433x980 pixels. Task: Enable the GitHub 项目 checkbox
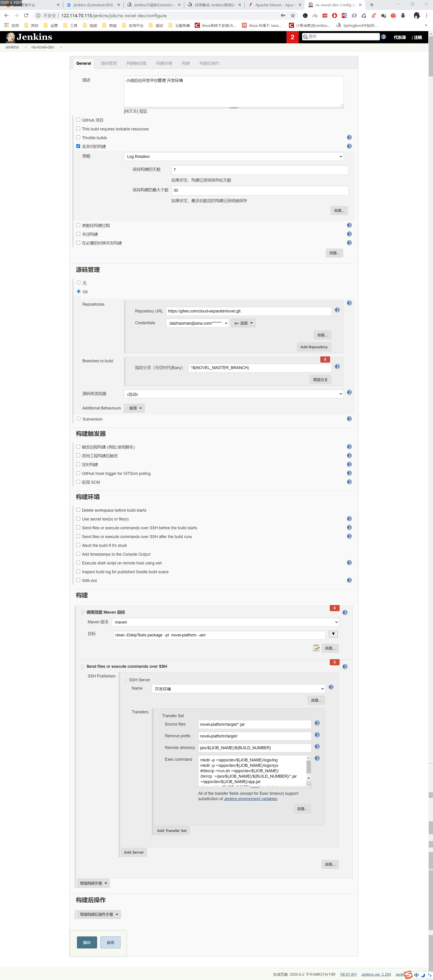click(x=78, y=120)
